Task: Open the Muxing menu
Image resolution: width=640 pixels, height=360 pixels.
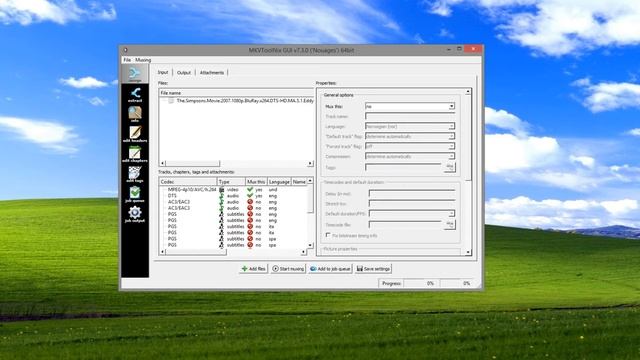Action: [x=143, y=60]
